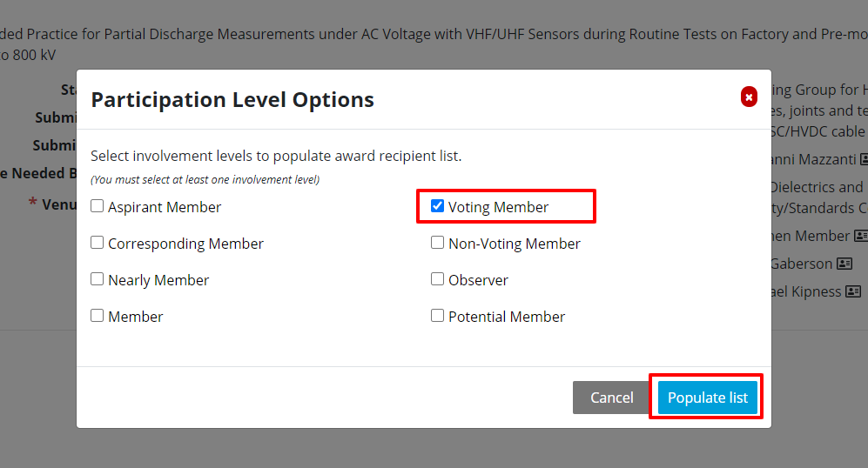
Task: Click the Observer label text
Action: [478, 280]
